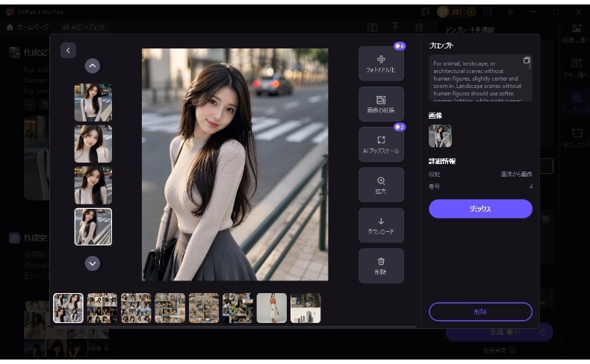
Task: Open the sixth bottom strip thumbnail
Action: tap(237, 308)
